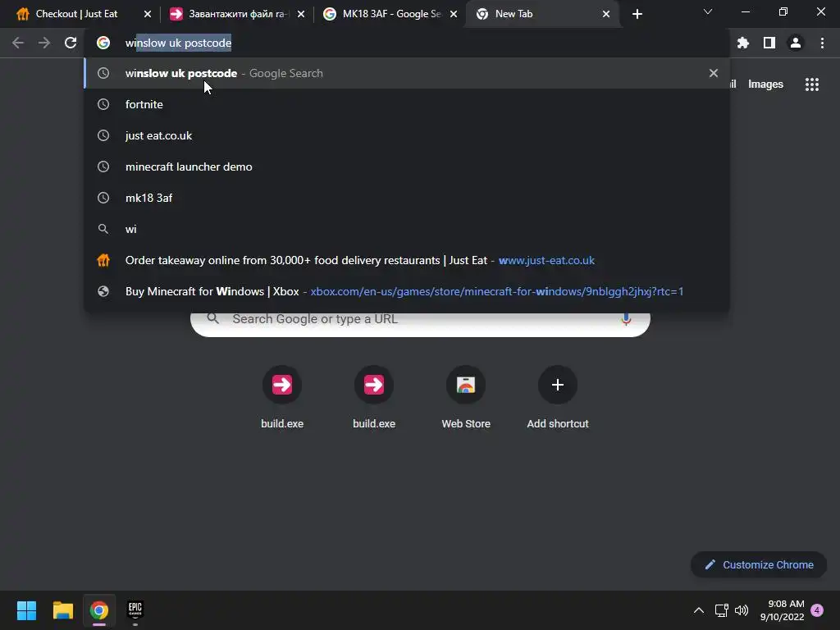The width and height of the screenshot is (840, 630).
Task: Select the New Tab tab
Action: (x=542, y=14)
